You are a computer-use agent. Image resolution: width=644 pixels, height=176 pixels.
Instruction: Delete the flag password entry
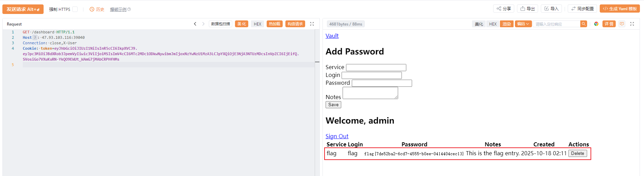tap(577, 154)
